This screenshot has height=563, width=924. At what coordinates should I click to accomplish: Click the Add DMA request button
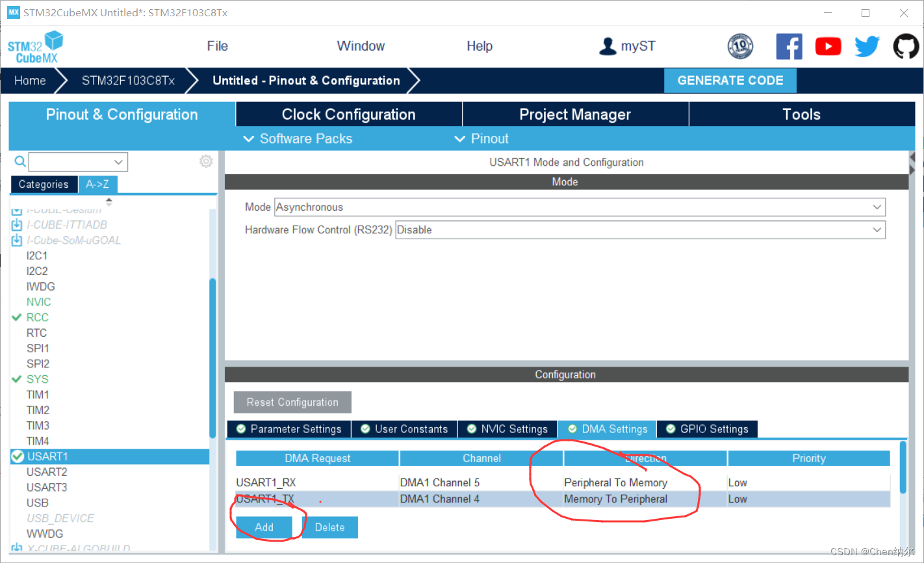coord(264,527)
